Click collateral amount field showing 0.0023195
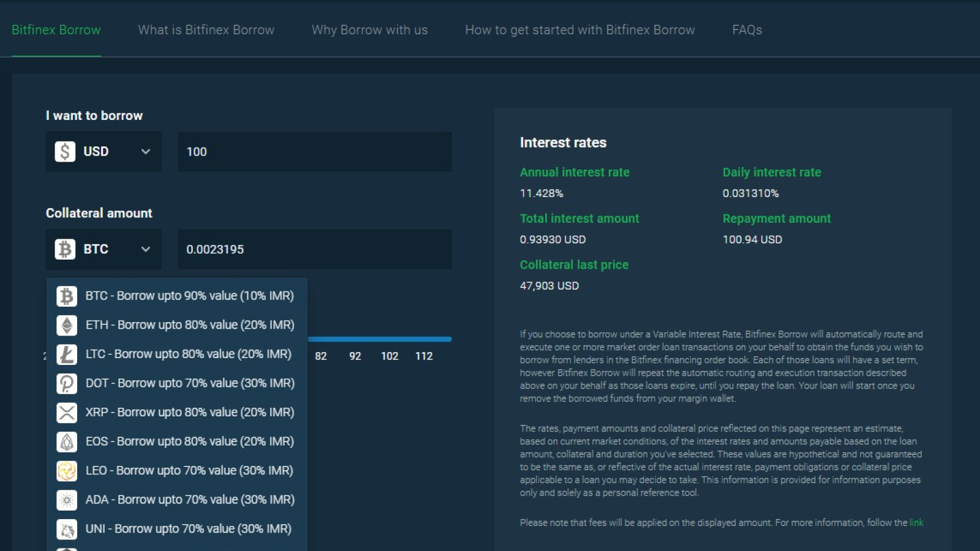The height and width of the screenshot is (551, 980). tap(315, 249)
